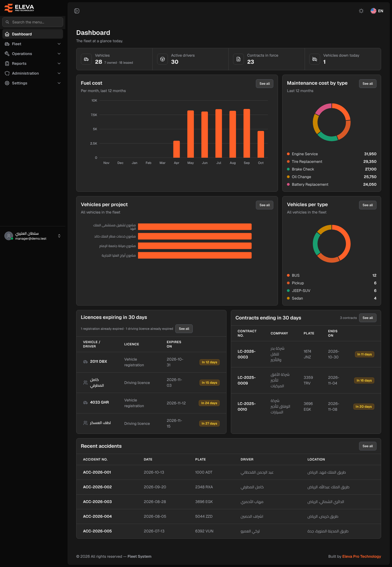
Task: Click the Fleet truck icon
Action: pos(7,44)
